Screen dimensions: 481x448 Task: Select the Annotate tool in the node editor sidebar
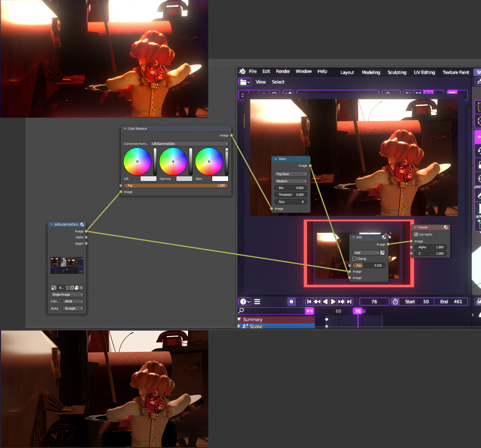pos(479,195)
